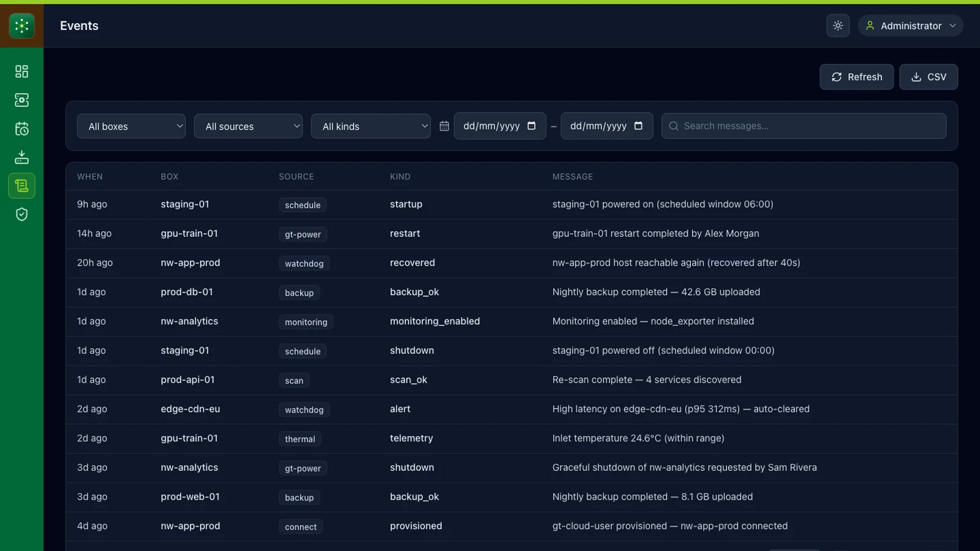Expand the All kinds dropdown

click(x=371, y=126)
